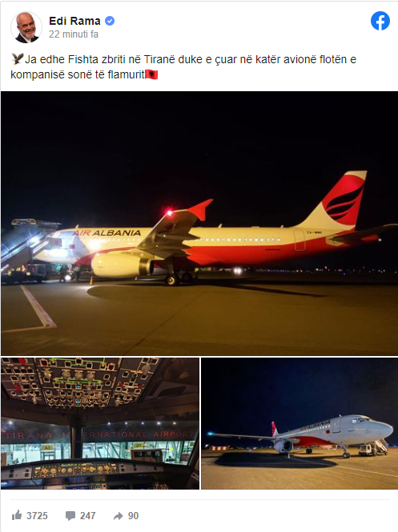Open the cockpit interior photo
Image resolution: width=398 pixels, height=532 pixels.
[100, 423]
